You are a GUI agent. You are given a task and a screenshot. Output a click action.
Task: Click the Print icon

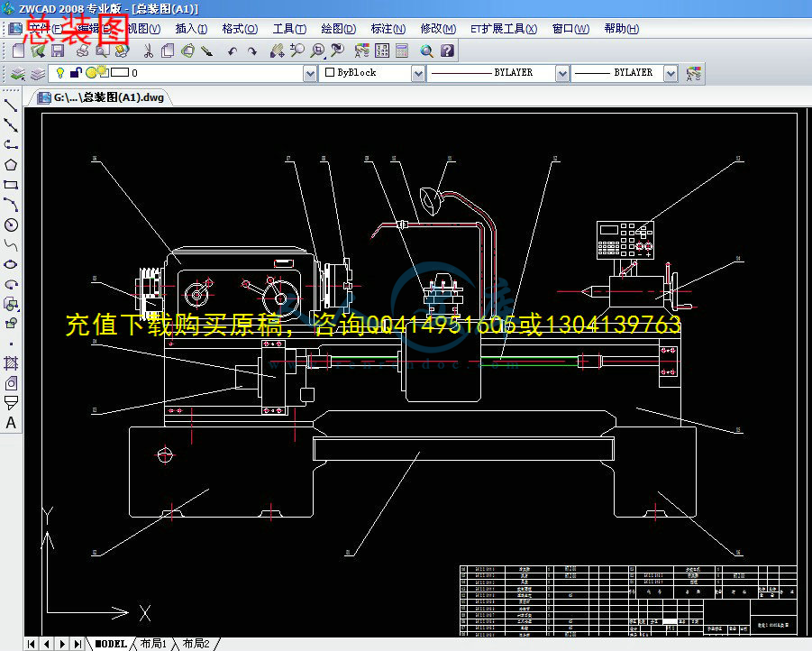tap(82, 50)
